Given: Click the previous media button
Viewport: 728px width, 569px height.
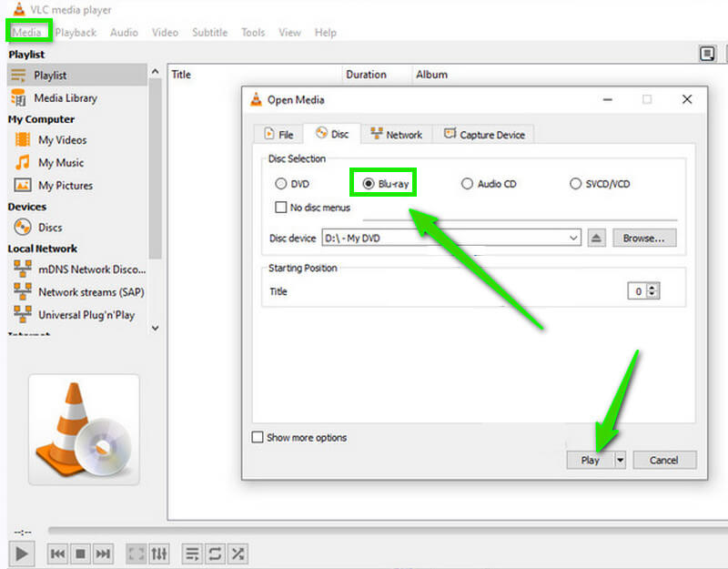Looking at the screenshot, I should (x=58, y=554).
